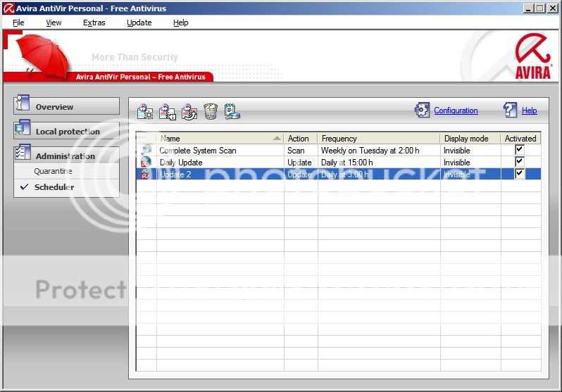
Task: Select the Daily Update job name
Action: coord(181,163)
